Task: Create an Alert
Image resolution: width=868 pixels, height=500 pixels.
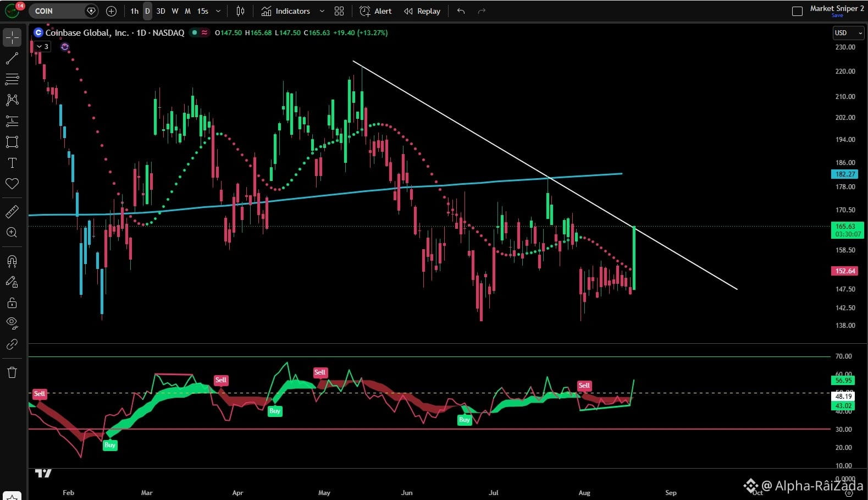Action: [x=375, y=11]
